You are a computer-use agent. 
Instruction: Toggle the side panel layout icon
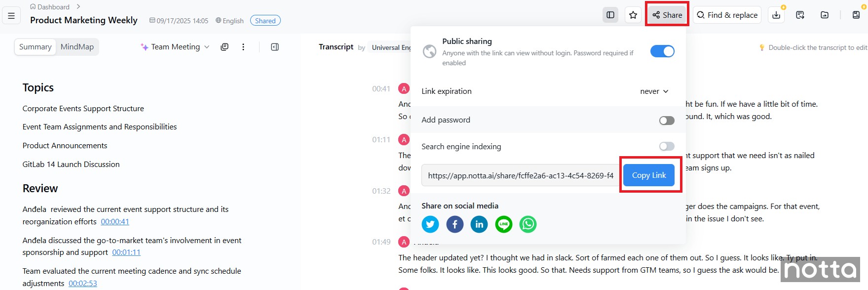pyautogui.click(x=610, y=15)
